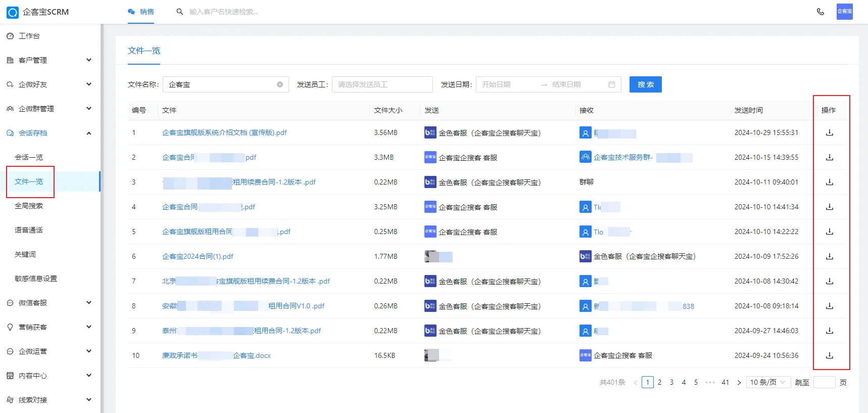Viewport: 868px width, 413px height.
Task: Click receiver avatar 企客宝企搜客 客服 in row 10
Action: pyautogui.click(x=585, y=355)
